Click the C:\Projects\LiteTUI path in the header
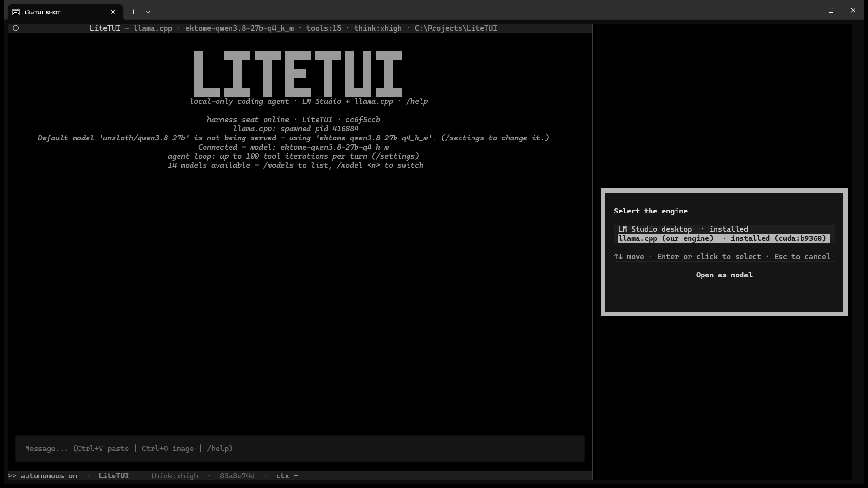The image size is (868, 488). 456,28
